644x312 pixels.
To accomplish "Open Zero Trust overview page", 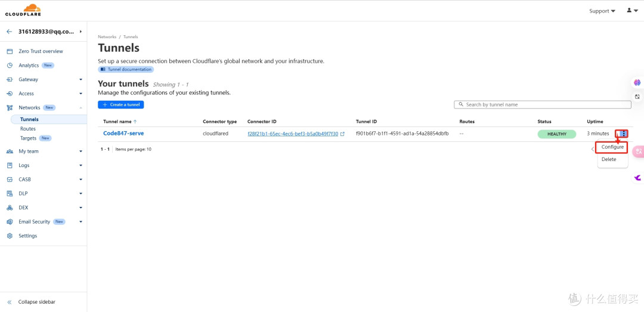I will tap(41, 51).
